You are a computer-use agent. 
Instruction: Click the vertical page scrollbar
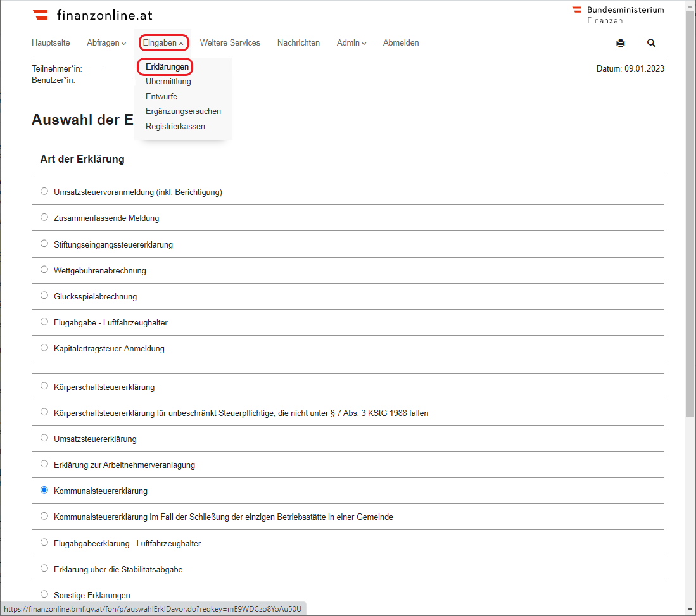[690, 215]
